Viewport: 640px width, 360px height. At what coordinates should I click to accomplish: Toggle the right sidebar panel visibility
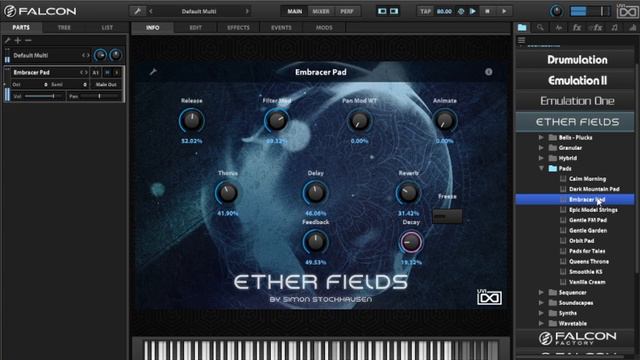(394, 11)
